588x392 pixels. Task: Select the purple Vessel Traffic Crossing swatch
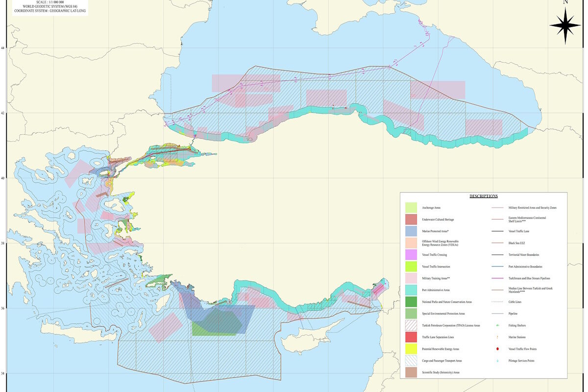coord(412,255)
